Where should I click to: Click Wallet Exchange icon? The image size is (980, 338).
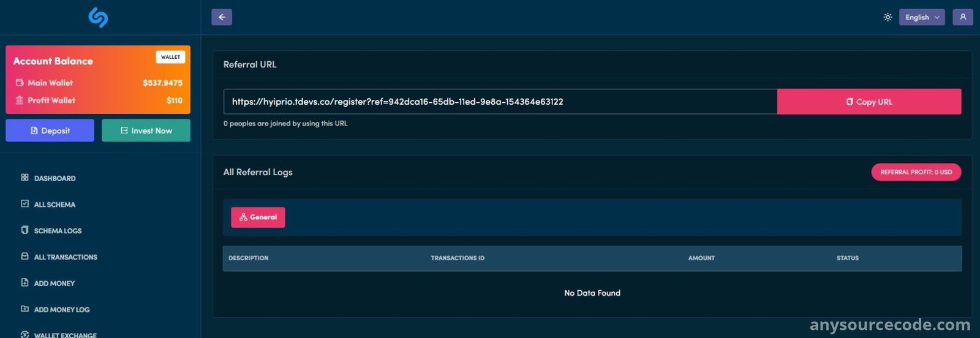point(24,335)
